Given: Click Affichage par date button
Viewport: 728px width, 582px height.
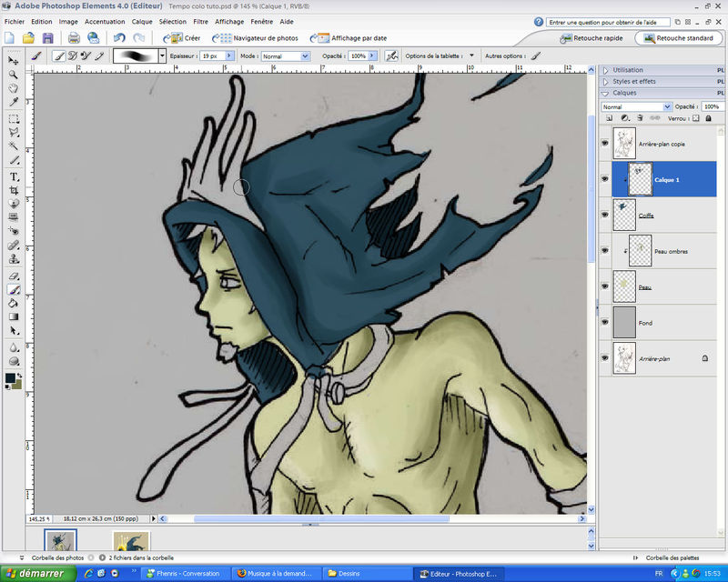Looking at the screenshot, I should (x=349, y=38).
